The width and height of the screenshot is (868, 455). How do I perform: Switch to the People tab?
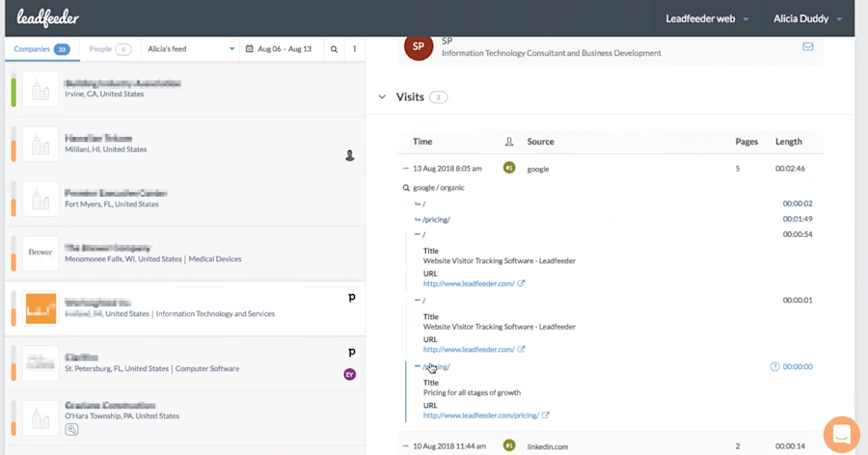coord(110,49)
